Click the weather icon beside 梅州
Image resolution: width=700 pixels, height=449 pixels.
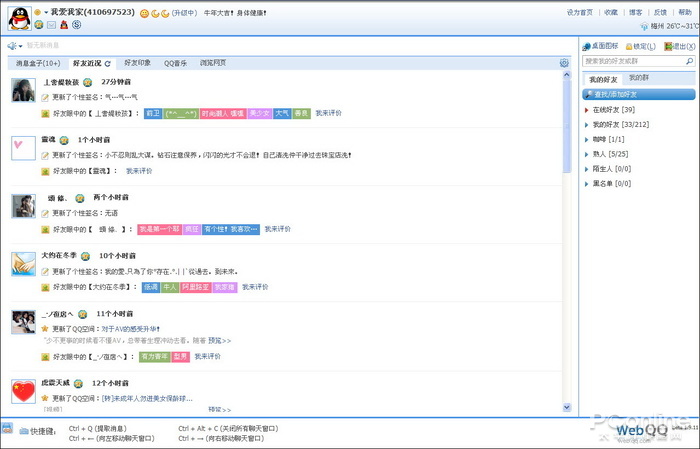click(x=644, y=27)
